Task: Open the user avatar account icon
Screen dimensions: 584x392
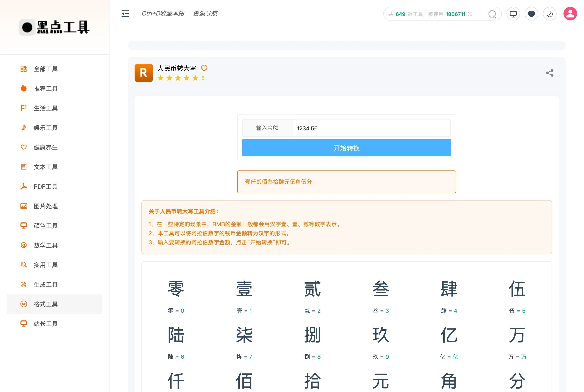Action: (x=570, y=13)
